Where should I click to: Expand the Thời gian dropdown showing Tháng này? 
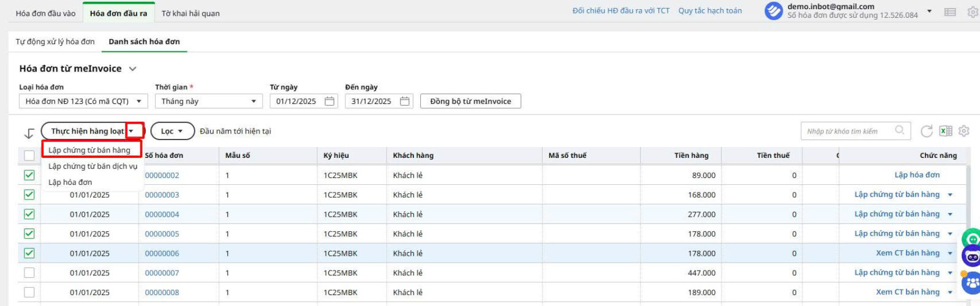[208, 101]
